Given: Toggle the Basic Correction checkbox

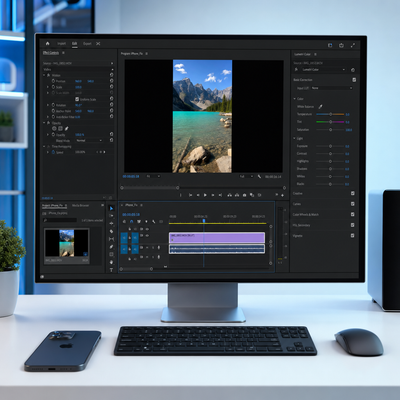Looking at the screenshot, I should coord(354,80).
